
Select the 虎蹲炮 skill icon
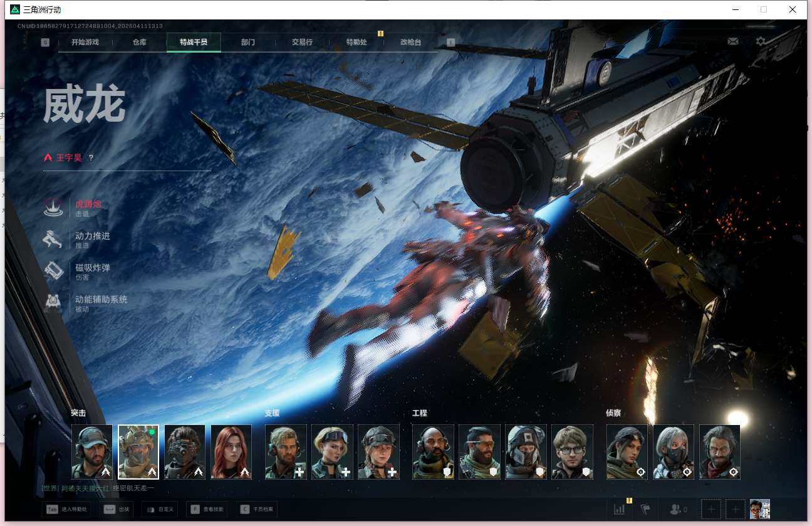click(53, 208)
